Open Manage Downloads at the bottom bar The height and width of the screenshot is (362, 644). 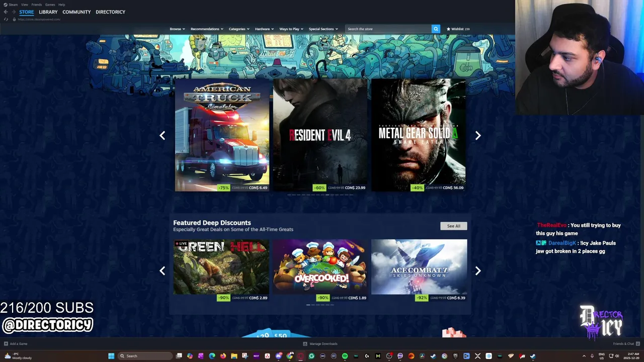pyautogui.click(x=320, y=344)
